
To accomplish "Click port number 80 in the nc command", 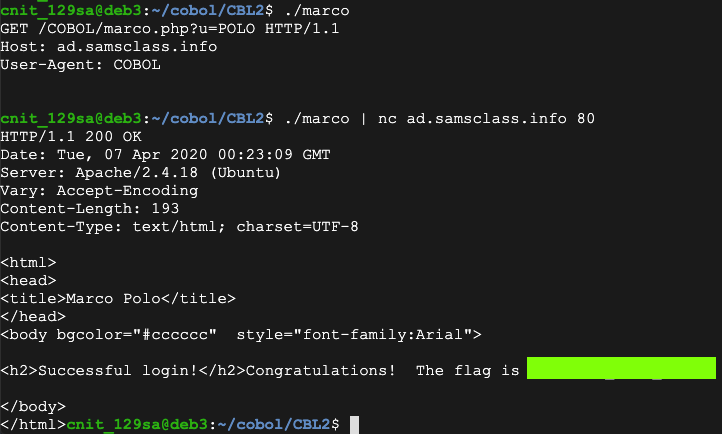I will [586, 119].
